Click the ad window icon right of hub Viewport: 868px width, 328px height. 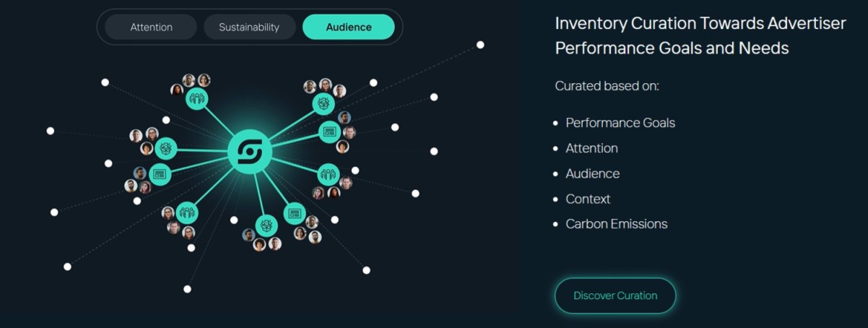coord(330,131)
